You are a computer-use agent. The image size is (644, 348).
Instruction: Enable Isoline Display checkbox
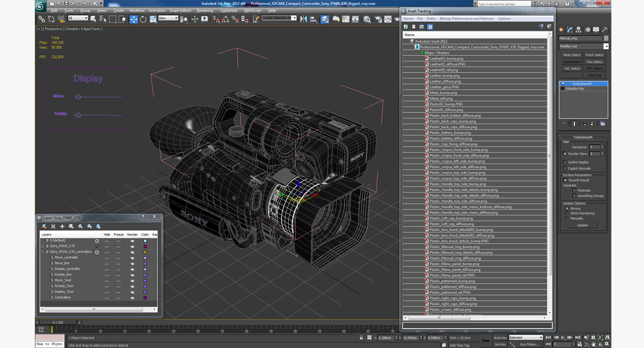pos(565,162)
